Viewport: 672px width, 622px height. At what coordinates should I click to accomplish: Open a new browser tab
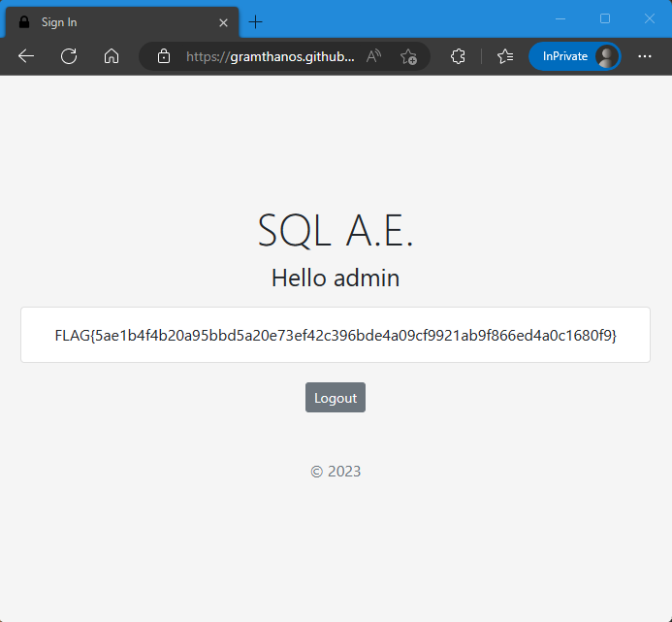click(256, 22)
